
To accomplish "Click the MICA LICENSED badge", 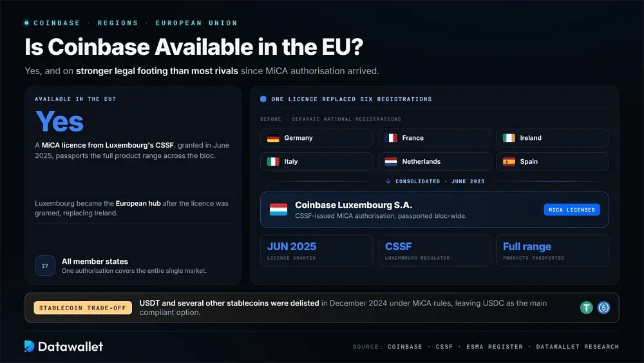I will coord(572,210).
